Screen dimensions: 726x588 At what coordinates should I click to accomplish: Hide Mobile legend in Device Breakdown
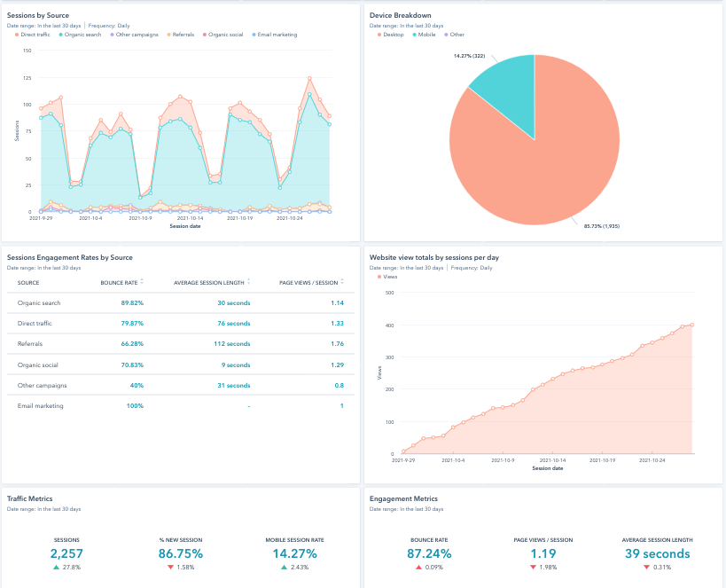tap(426, 35)
